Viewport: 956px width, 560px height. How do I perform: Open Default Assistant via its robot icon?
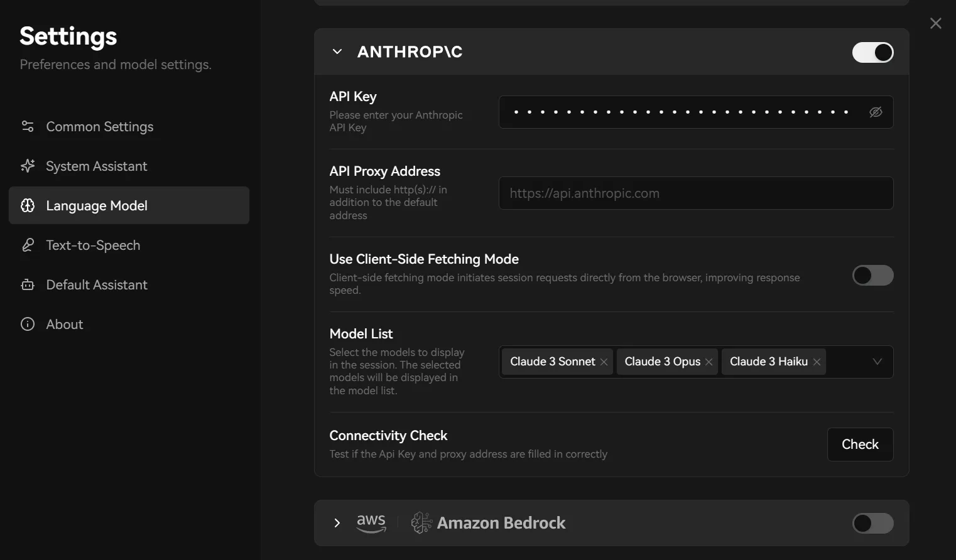click(28, 284)
